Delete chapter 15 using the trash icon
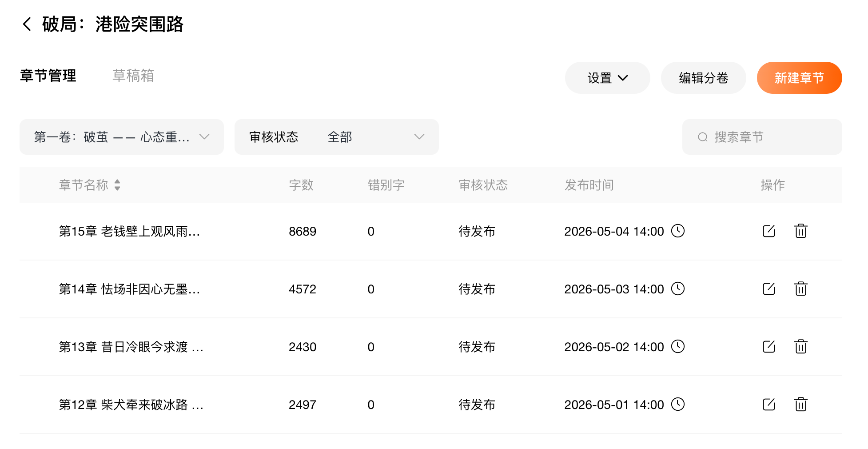Viewport: 868px width, 449px height. (x=800, y=231)
